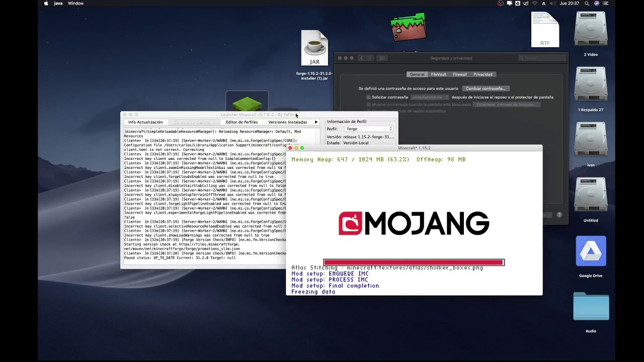Click the screen sharing display icon in menu bar
Image resolution: width=644 pixels, height=362 pixels.
pyautogui.click(x=509, y=3)
